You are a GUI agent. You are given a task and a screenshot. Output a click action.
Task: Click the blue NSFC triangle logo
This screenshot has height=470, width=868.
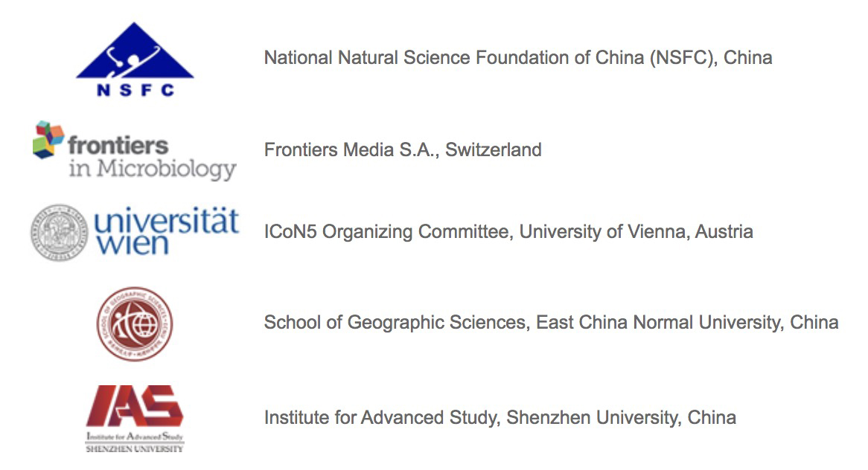pyautogui.click(x=135, y=51)
